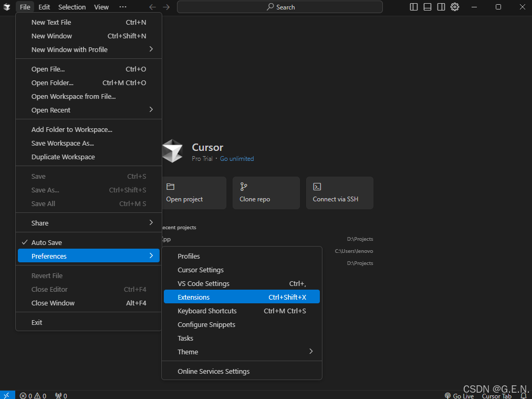Image resolution: width=532 pixels, height=399 pixels.
Task: Click the notifications bell icon
Action: (x=523, y=396)
